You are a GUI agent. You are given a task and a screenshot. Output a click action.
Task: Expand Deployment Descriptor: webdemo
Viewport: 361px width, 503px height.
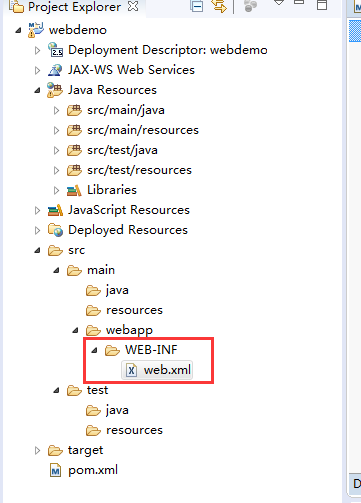[37, 50]
